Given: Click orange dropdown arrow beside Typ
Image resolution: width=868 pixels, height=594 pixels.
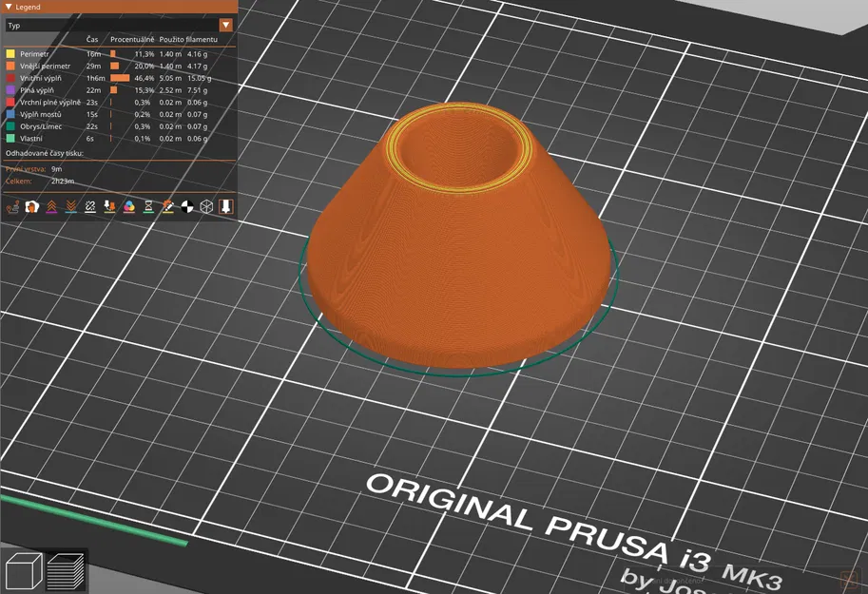Looking at the screenshot, I should tap(226, 26).
